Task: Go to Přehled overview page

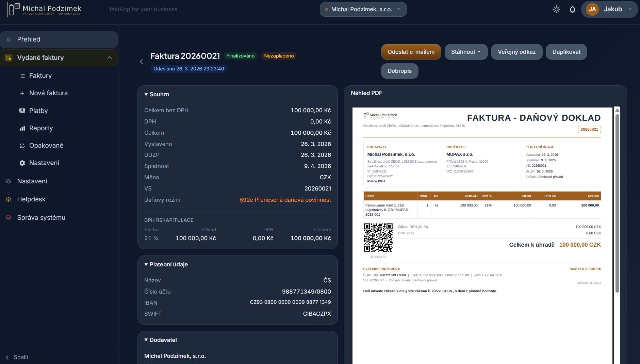Action: coord(29,39)
